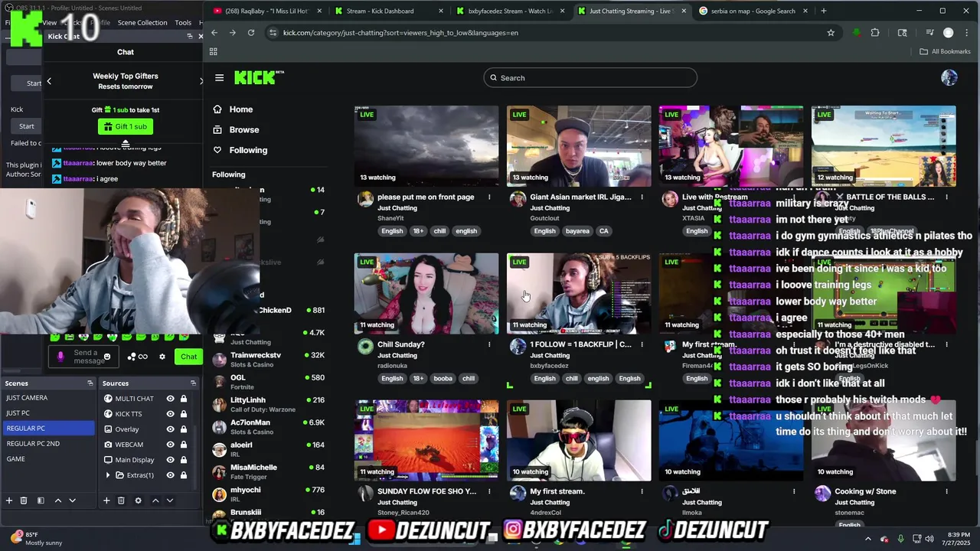
Task: Open scene filters icon in Scenes toolbar
Action: click(41, 500)
